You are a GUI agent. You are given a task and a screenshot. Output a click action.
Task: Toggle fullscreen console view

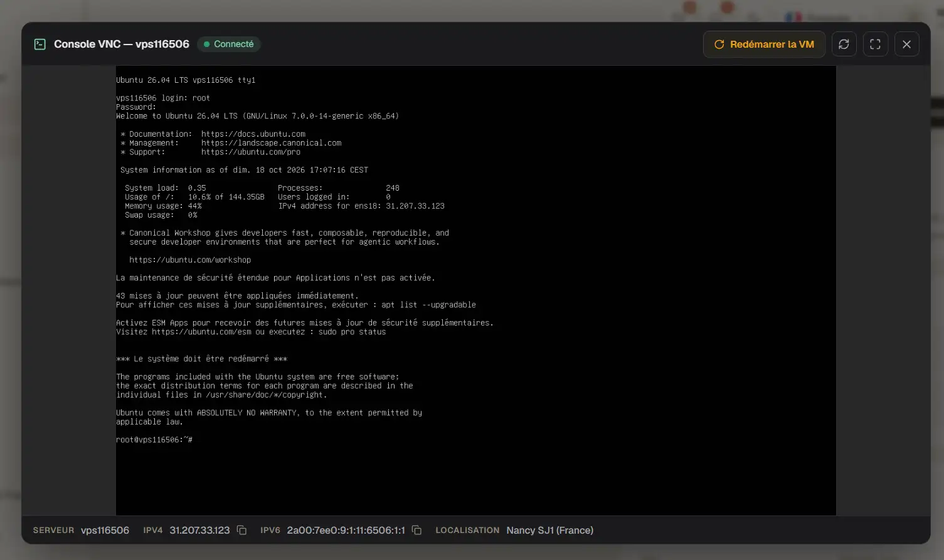(876, 44)
